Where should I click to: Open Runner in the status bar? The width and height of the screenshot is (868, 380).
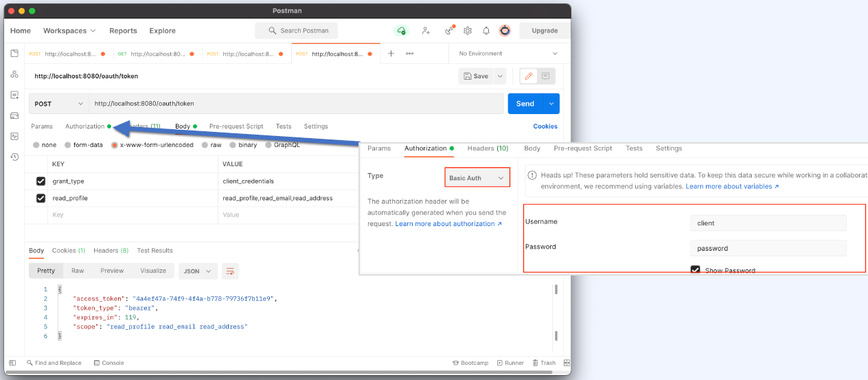510,363
